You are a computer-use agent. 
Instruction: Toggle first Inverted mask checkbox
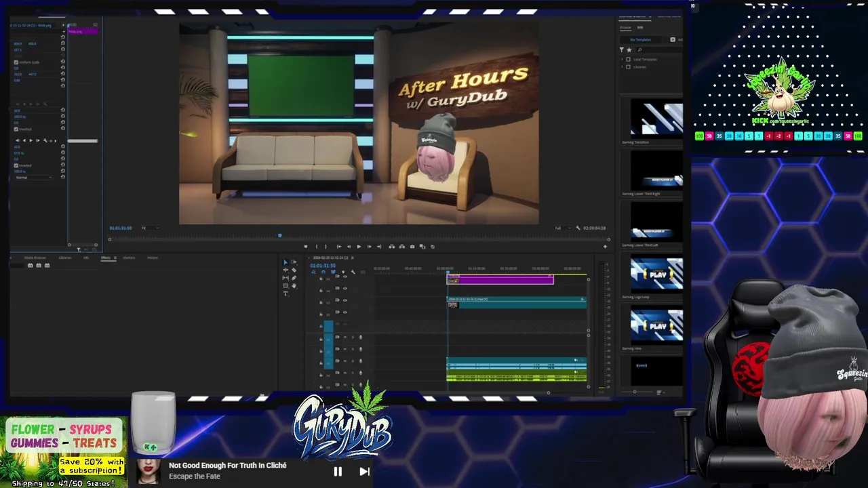16,129
